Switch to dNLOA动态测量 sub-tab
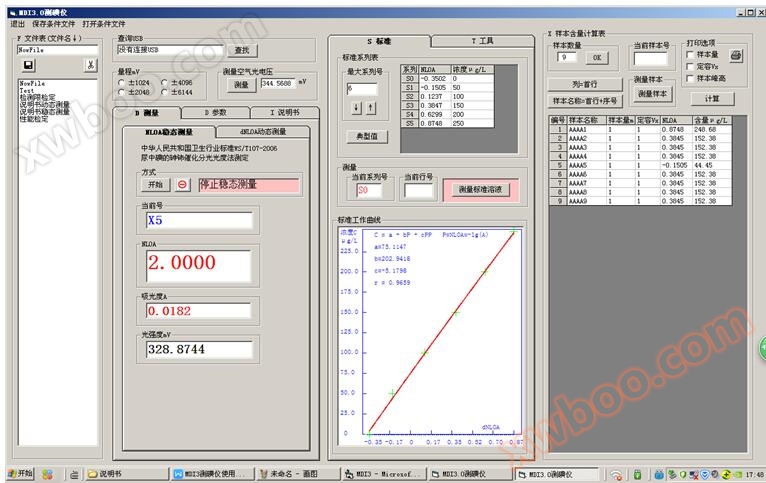This screenshot has width=766, height=483. pos(262,131)
